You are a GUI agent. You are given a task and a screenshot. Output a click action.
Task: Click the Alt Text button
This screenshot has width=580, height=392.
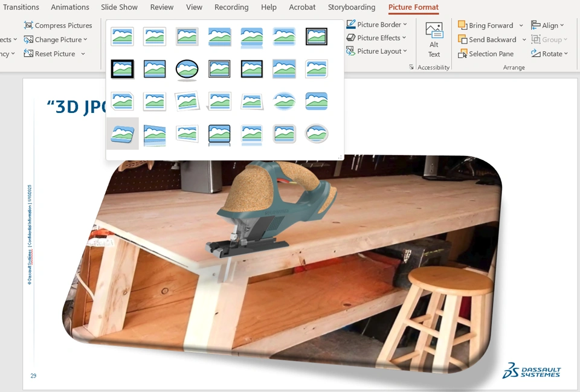(434, 40)
